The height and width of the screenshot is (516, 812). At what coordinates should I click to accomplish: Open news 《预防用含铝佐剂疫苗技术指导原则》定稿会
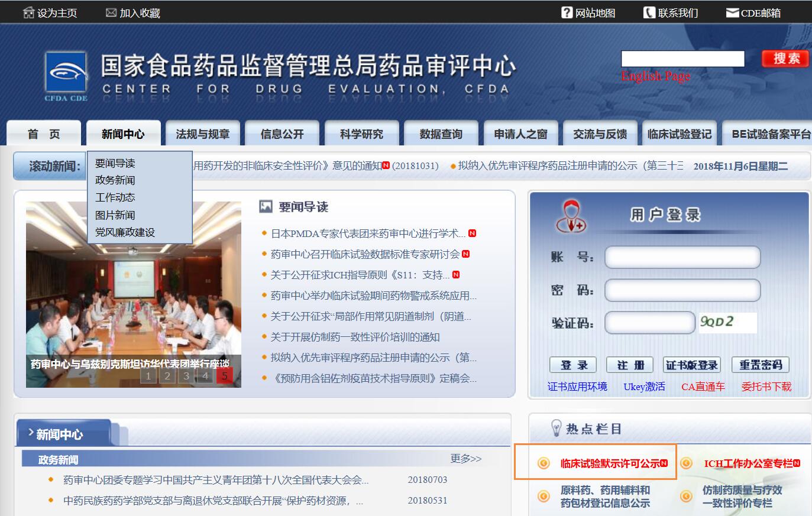coord(373,378)
